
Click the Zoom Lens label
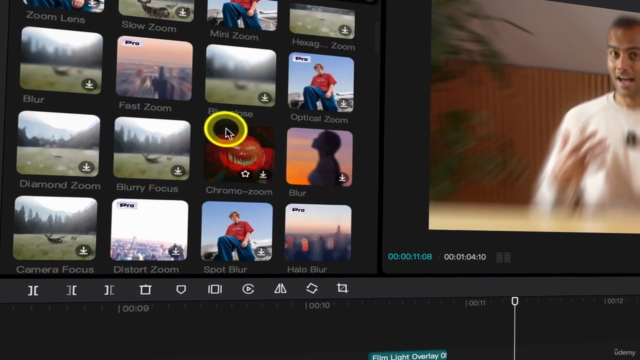pyautogui.click(x=56, y=17)
